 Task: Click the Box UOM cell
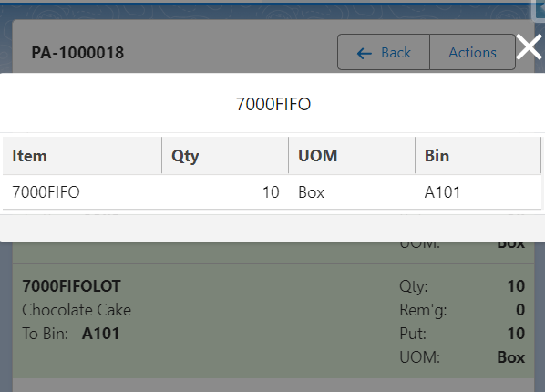point(352,192)
